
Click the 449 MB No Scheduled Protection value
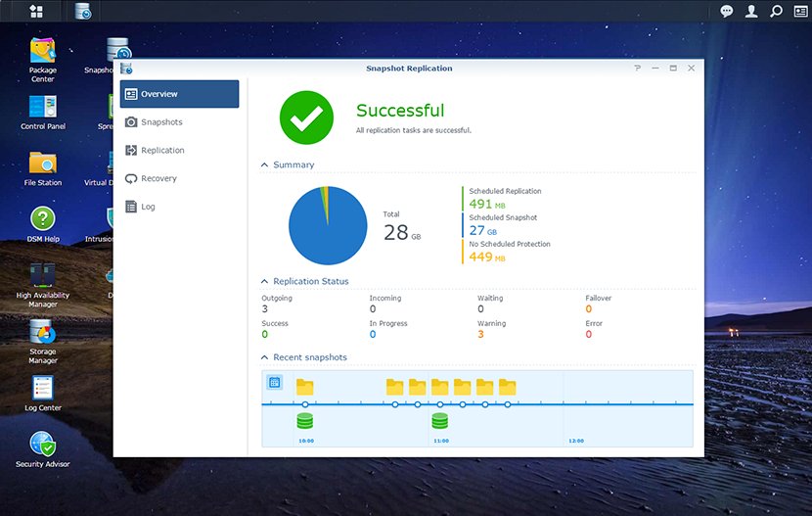(x=487, y=257)
